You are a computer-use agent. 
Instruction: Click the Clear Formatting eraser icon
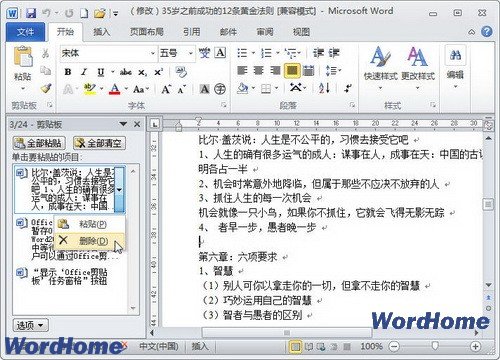click(181, 72)
